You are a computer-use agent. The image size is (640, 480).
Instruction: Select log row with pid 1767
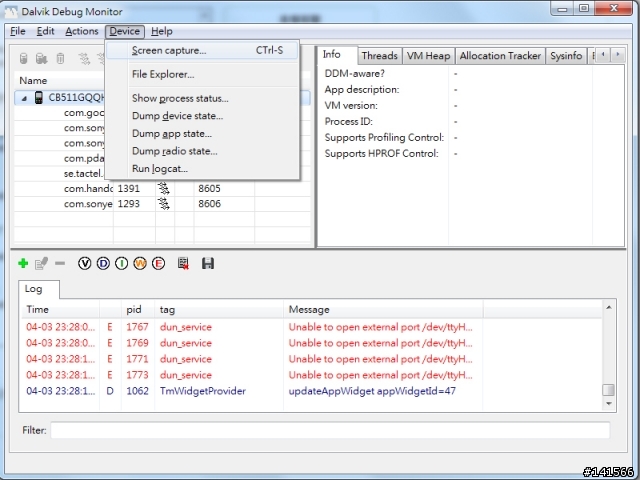click(x=312, y=327)
